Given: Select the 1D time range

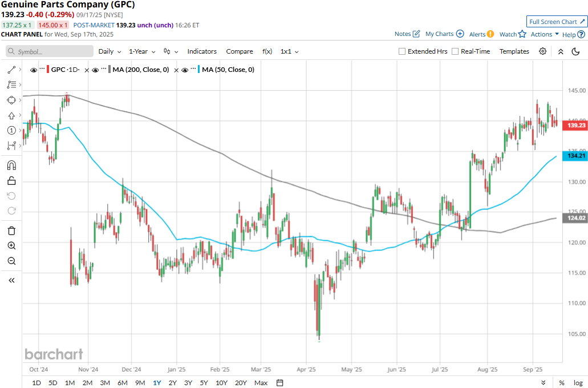Looking at the screenshot, I should 37,383.
